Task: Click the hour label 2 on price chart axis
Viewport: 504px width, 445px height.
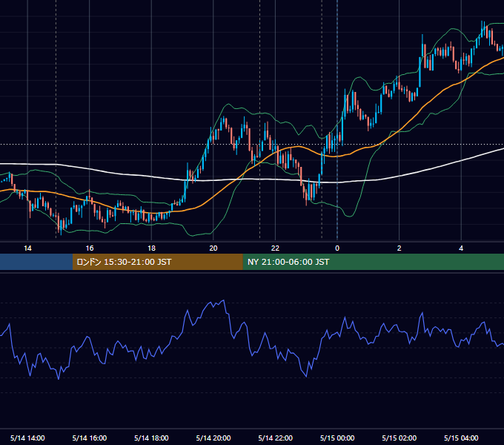Action: [x=399, y=248]
